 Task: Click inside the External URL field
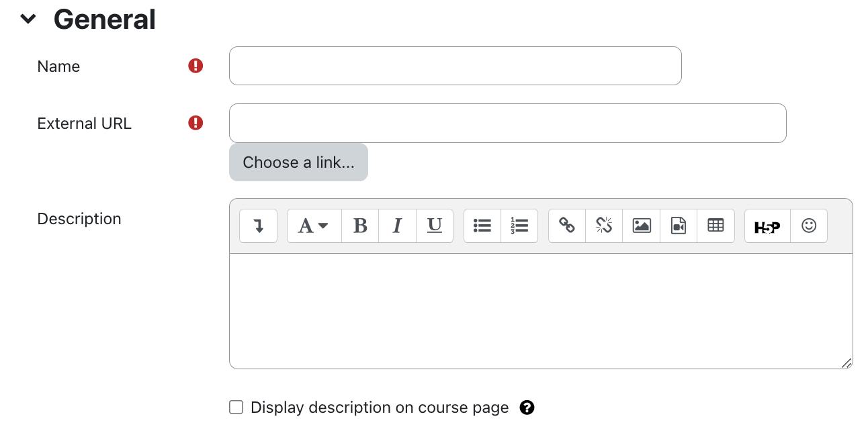508,123
